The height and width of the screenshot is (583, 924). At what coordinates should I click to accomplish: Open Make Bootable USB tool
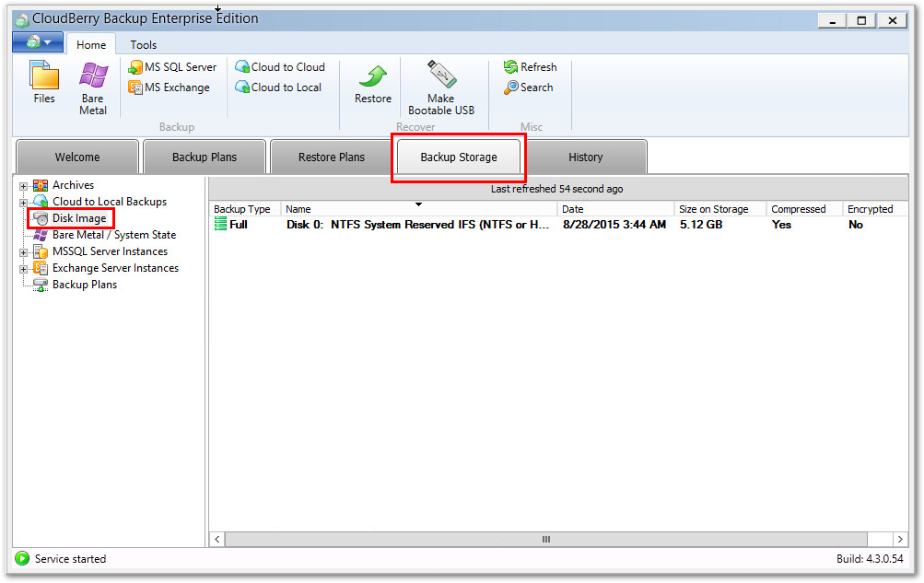[x=440, y=85]
